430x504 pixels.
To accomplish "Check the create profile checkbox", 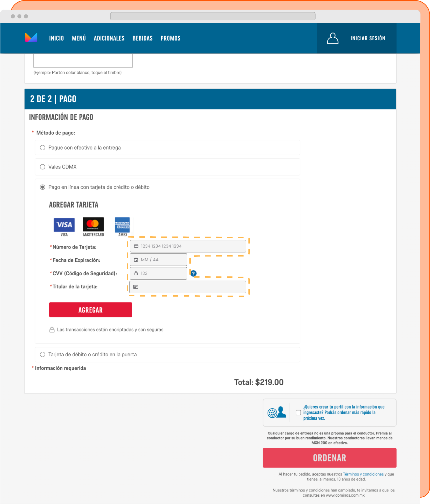I will click(x=298, y=412).
